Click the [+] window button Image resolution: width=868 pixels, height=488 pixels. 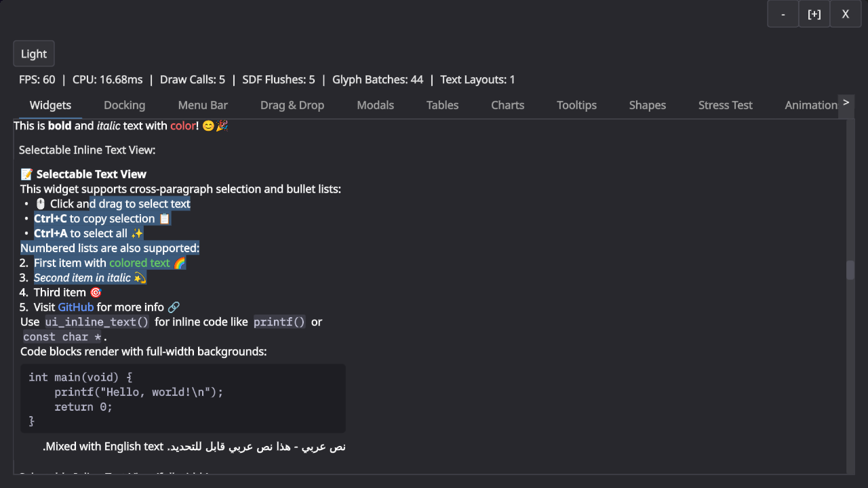[814, 14]
